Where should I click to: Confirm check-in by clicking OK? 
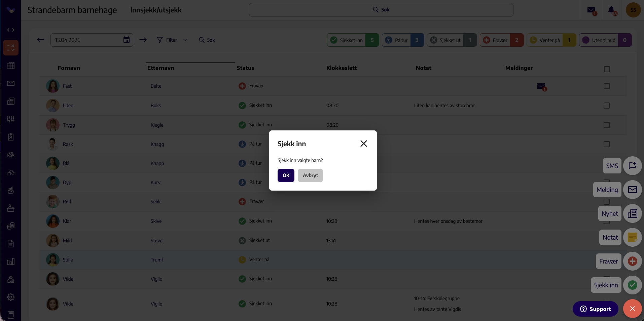pos(286,175)
